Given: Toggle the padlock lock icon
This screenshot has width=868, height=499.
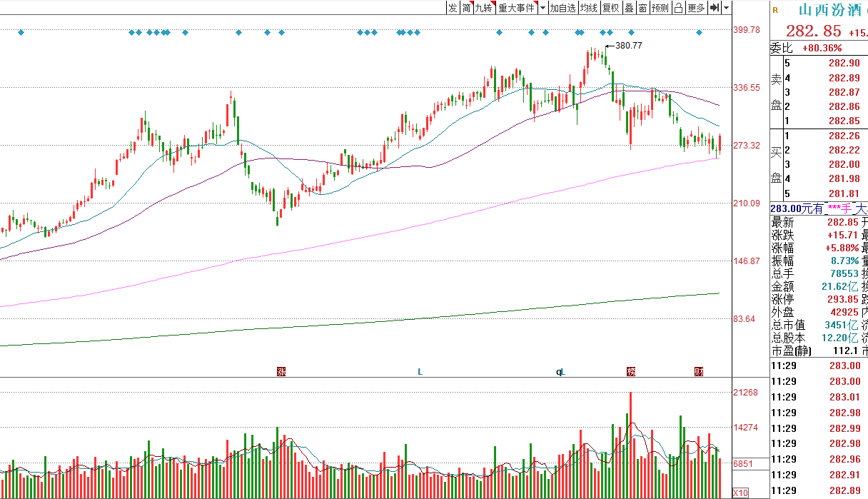Looking at the screenshot, I should (678, 8).
